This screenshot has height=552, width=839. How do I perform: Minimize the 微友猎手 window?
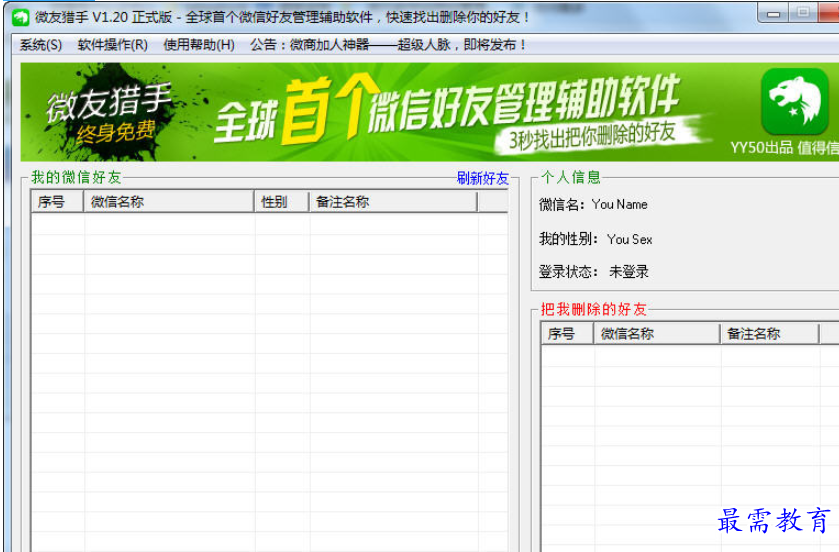(773, 14)
